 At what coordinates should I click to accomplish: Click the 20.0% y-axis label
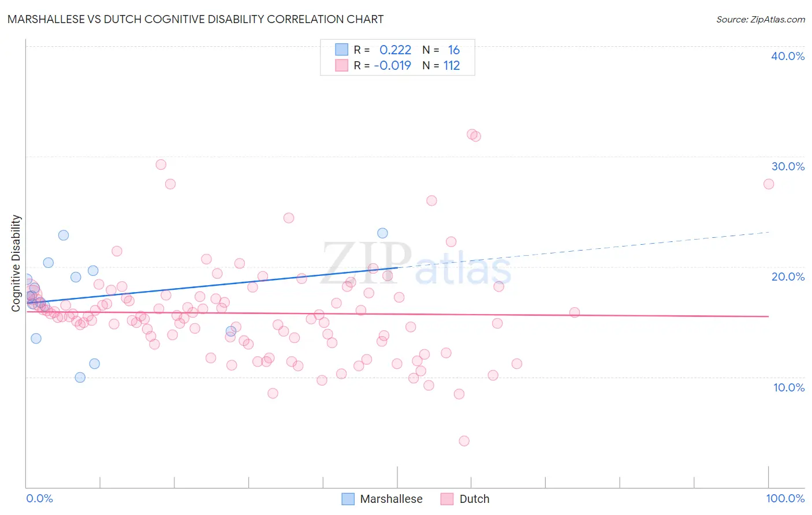[x=788, y=277]
